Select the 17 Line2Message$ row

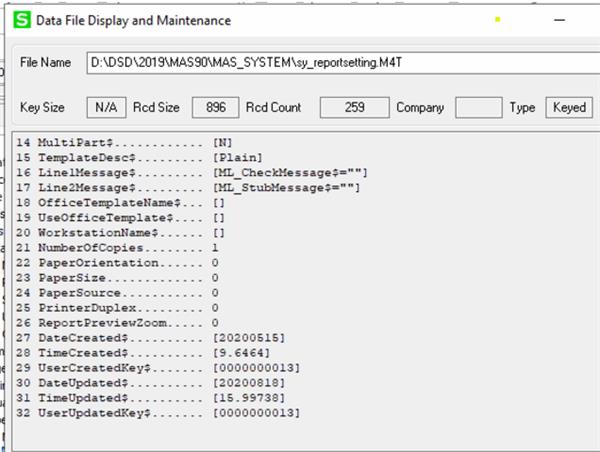[188, 188]
